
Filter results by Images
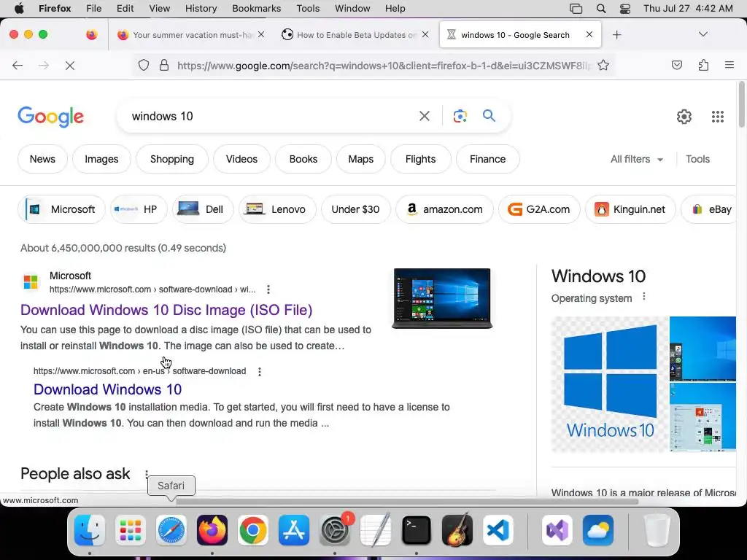pos(101,159)
